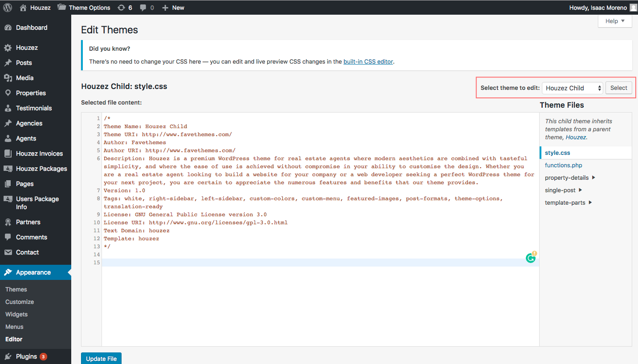The image size is (638, 364).
Task: Open the Select theme to edit dropdown
Action: [x=573, y=88]
